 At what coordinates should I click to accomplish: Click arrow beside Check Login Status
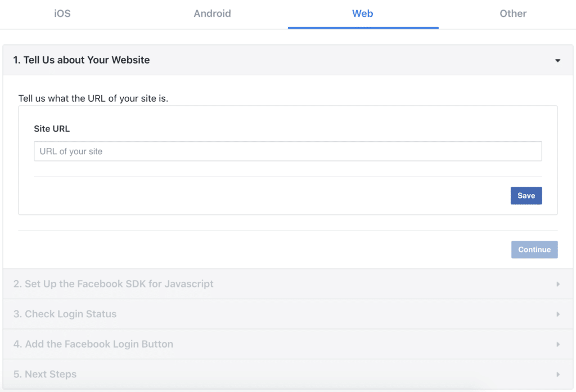point(557,314)
